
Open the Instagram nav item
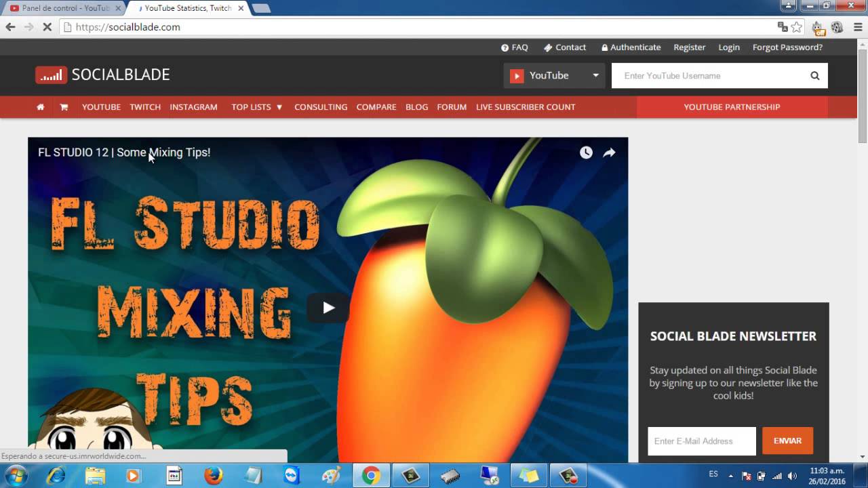click(193, 107)
